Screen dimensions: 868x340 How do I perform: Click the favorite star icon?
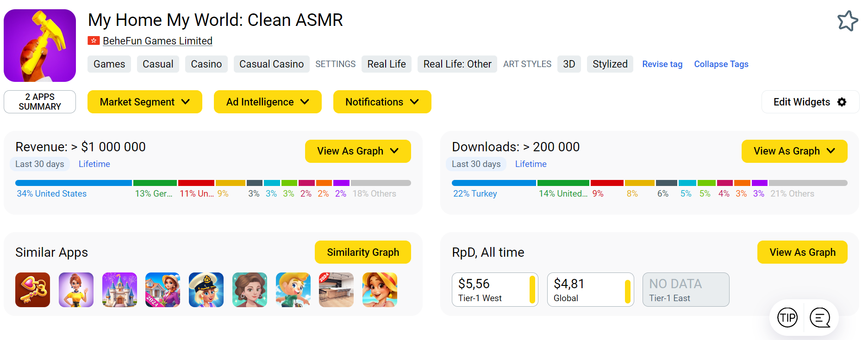tap(847, 21)
